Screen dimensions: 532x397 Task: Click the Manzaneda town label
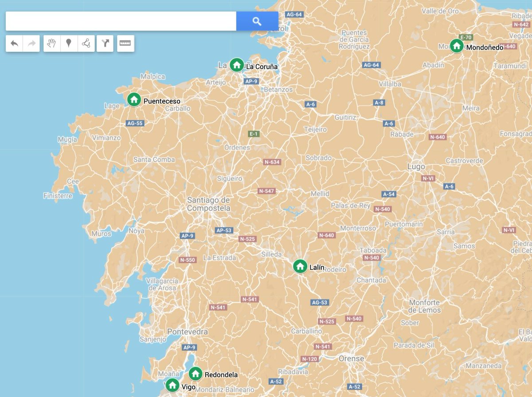pos(484,366)
